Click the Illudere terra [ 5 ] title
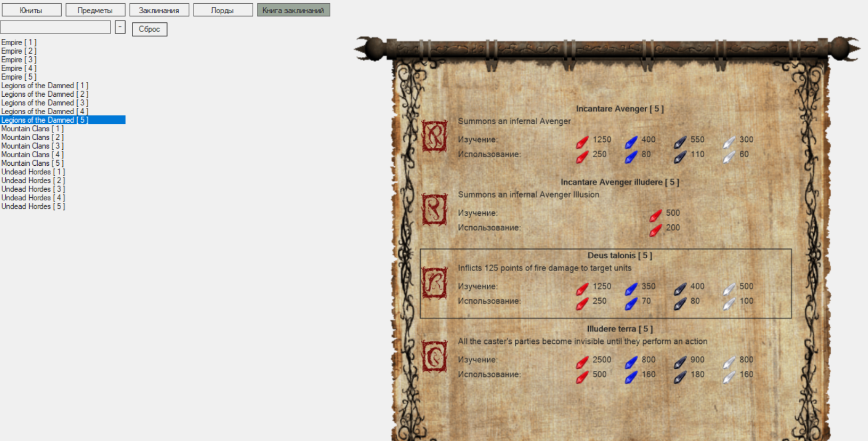The height and width of the screenshot is (441, 868). click(x=620, y=329)
